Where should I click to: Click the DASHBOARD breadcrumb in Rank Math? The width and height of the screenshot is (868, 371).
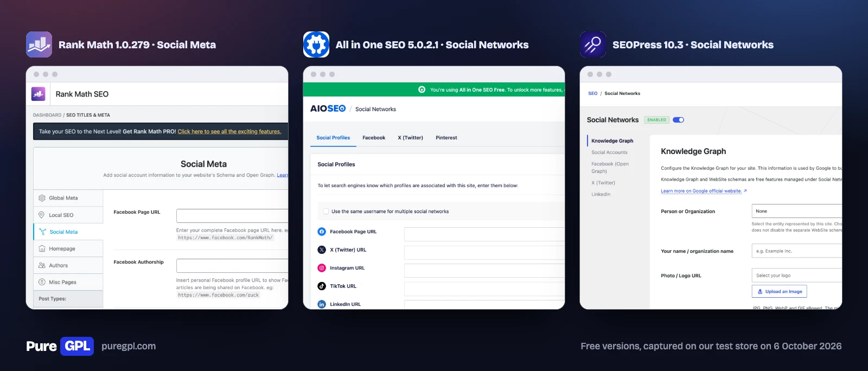tap(47, 115)
